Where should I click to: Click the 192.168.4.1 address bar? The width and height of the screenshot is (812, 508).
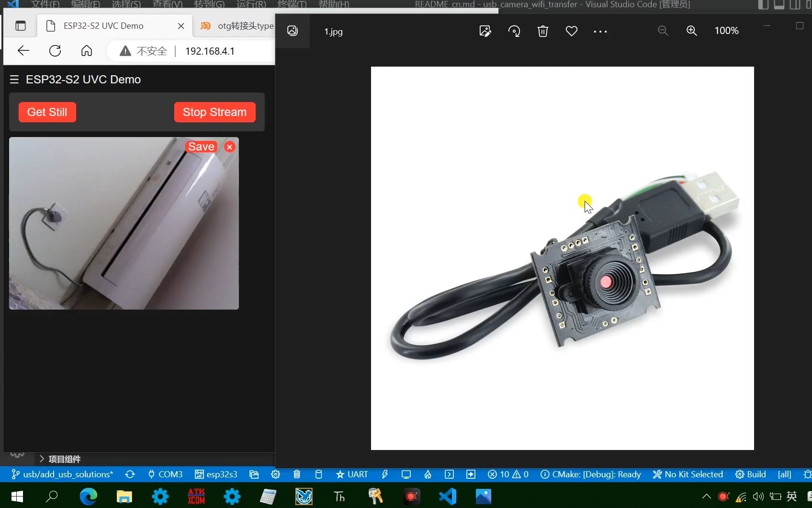[x=209, y=50]
